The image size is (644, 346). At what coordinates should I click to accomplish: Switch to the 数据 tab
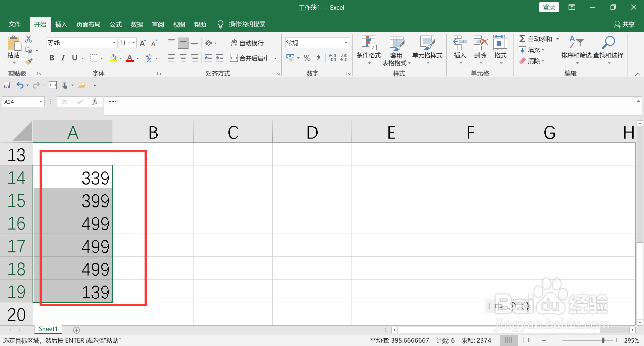[x=137, y=24]
